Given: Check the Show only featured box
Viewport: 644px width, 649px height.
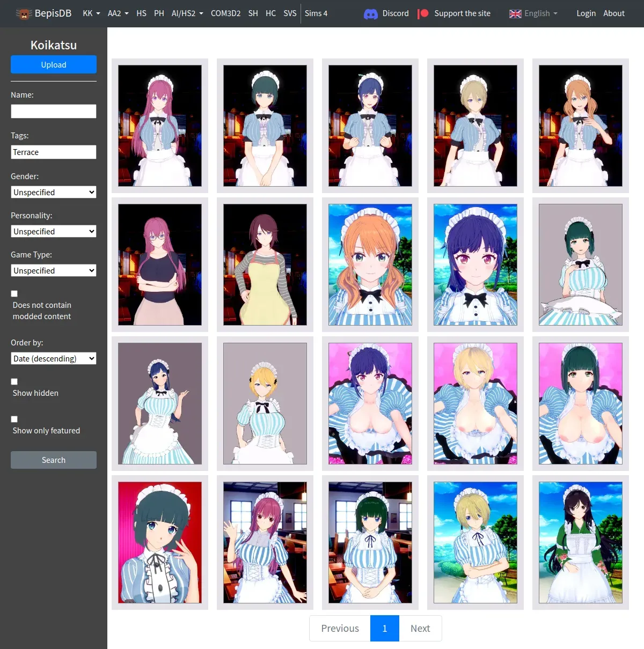Looking at the screenshot, I should (x=14, y=419).
